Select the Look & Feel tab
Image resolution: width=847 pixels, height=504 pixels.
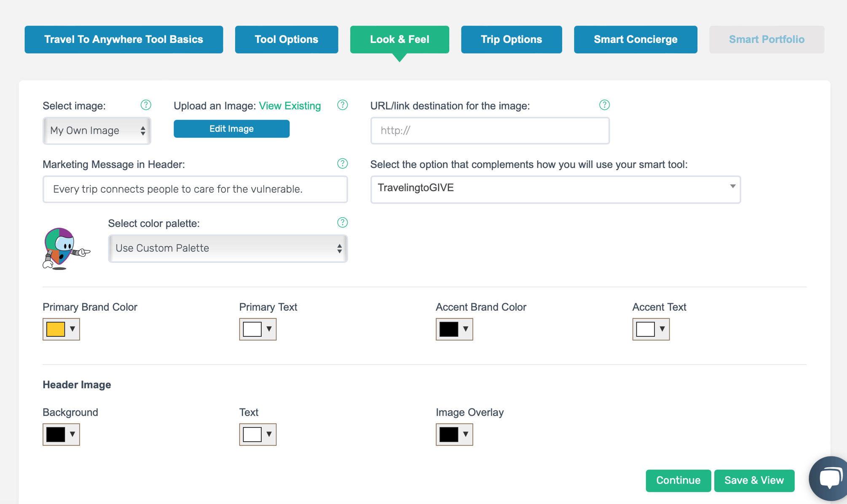coord(399,39)
